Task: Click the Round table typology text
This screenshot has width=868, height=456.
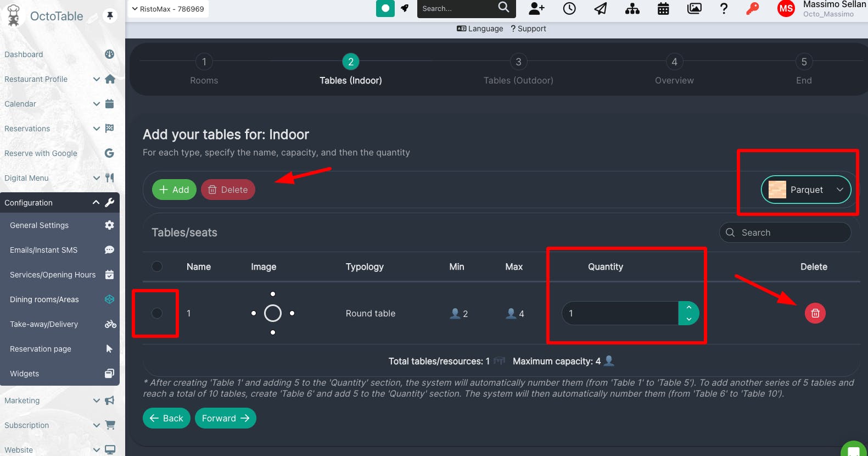Action: click(x=371, y=313)
